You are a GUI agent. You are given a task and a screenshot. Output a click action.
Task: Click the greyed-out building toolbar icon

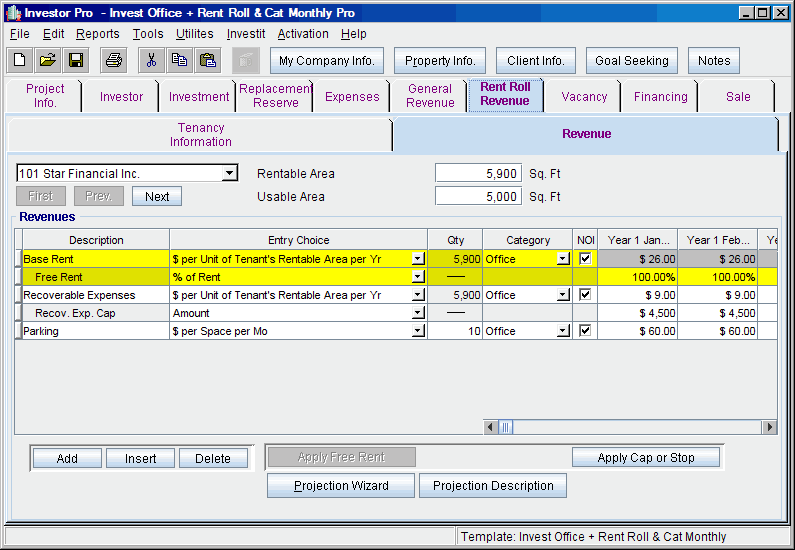246,61
